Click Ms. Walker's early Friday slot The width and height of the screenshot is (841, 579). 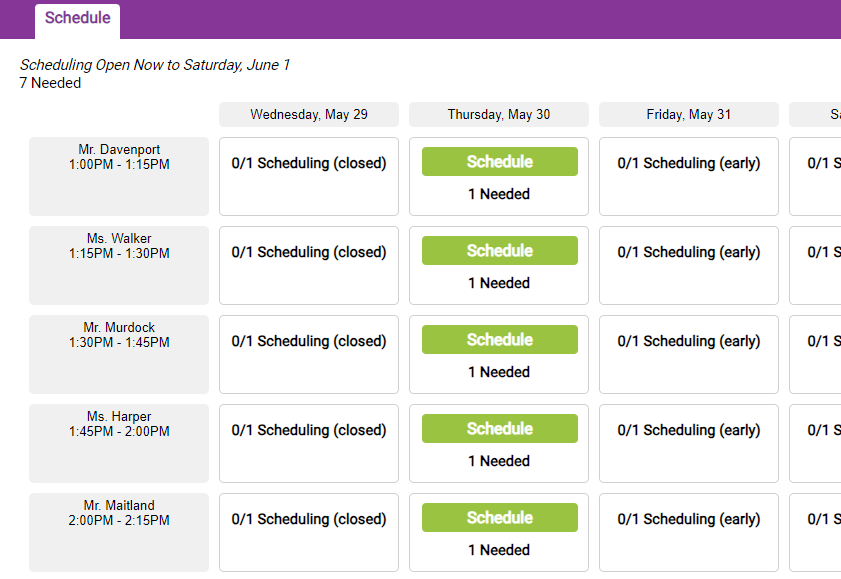(x=688, y=264)
